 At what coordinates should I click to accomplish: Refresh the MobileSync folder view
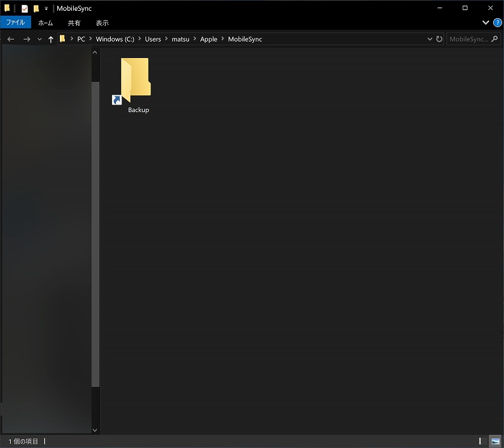click(x=439, y=39)
